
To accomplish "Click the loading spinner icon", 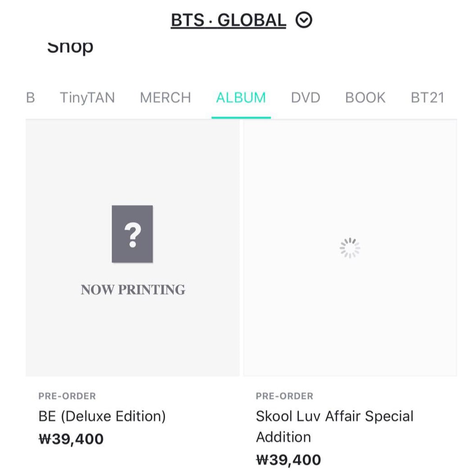I will click(x=350, y=248).
